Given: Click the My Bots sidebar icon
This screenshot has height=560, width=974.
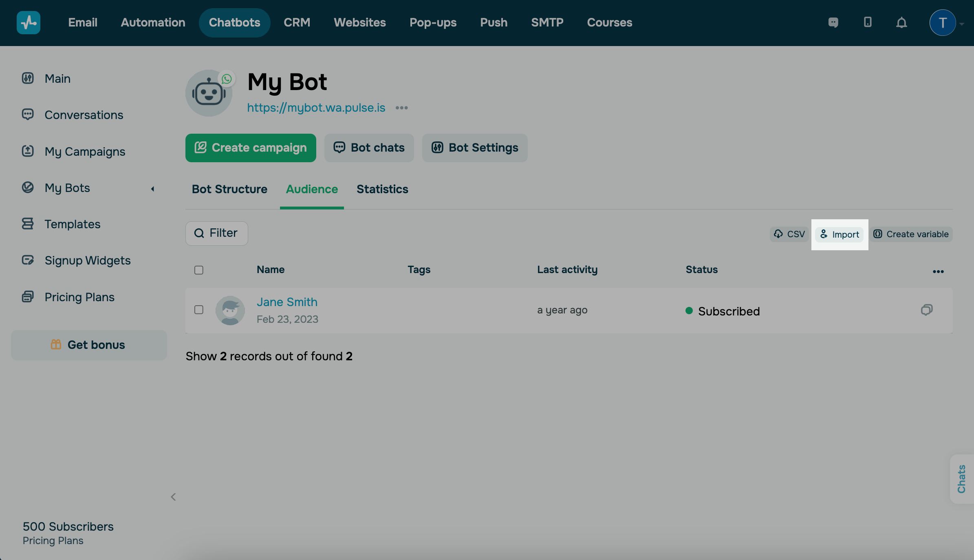Looking at the screenshot, I should (x=28, y=187).
